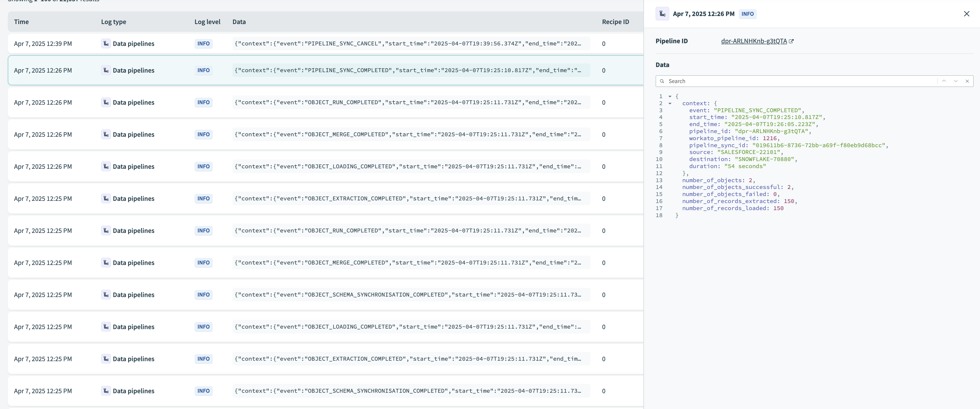980x409 pixels.
Task: Click the Data search input field
Action: click(x=799, y=81)
